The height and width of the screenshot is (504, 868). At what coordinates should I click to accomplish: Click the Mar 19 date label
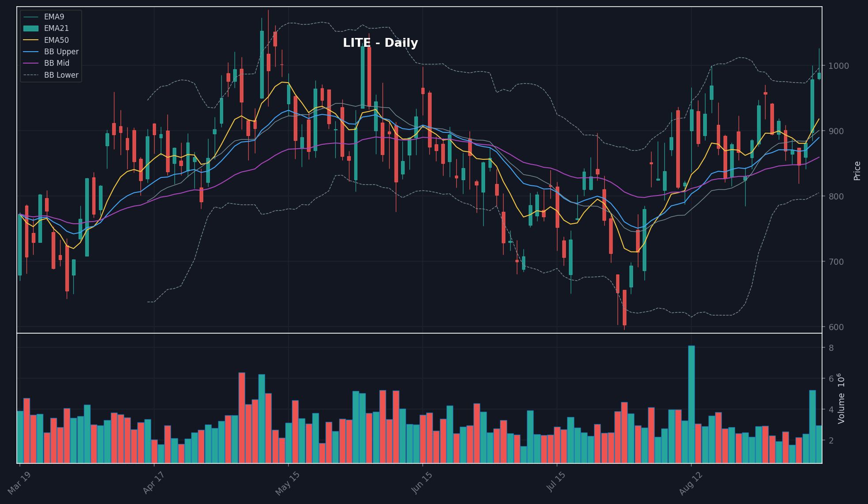tap(19, 483)
